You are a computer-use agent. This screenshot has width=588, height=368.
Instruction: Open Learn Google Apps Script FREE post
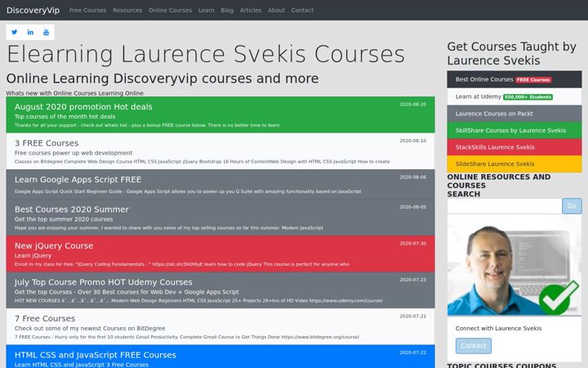220,184
